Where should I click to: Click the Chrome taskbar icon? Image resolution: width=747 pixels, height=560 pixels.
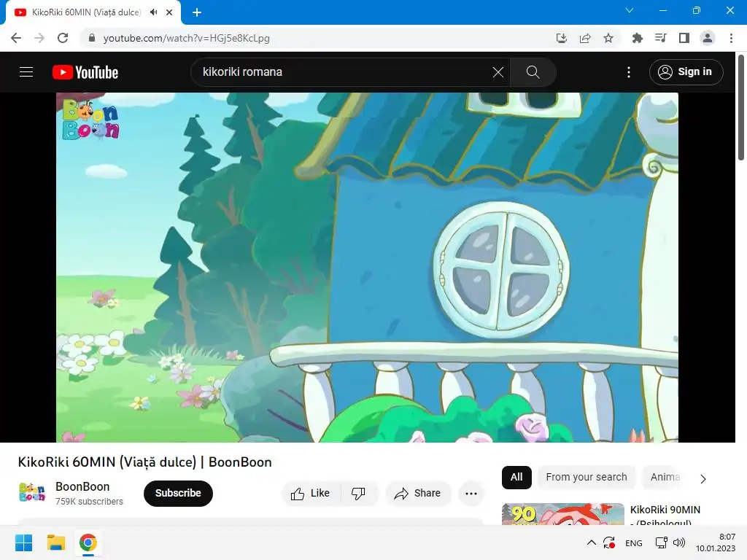(x=88, y=542)
